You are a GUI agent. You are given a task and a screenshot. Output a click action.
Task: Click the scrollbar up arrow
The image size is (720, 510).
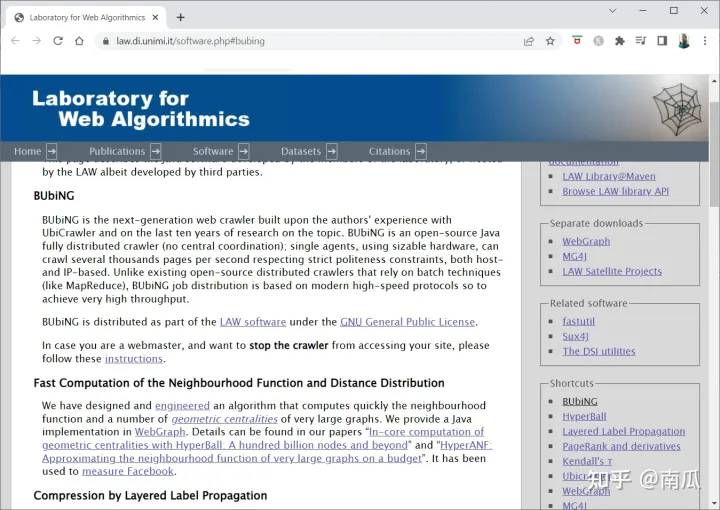(x=714, y=80)
